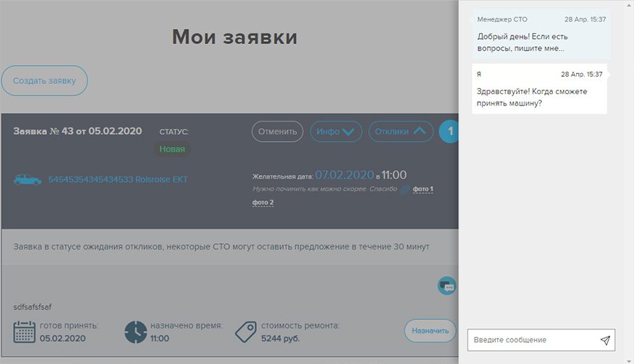Click the desired date '07.02.2020'
Image resolution: width=634 pixels, height=364 pixels.
345,174
